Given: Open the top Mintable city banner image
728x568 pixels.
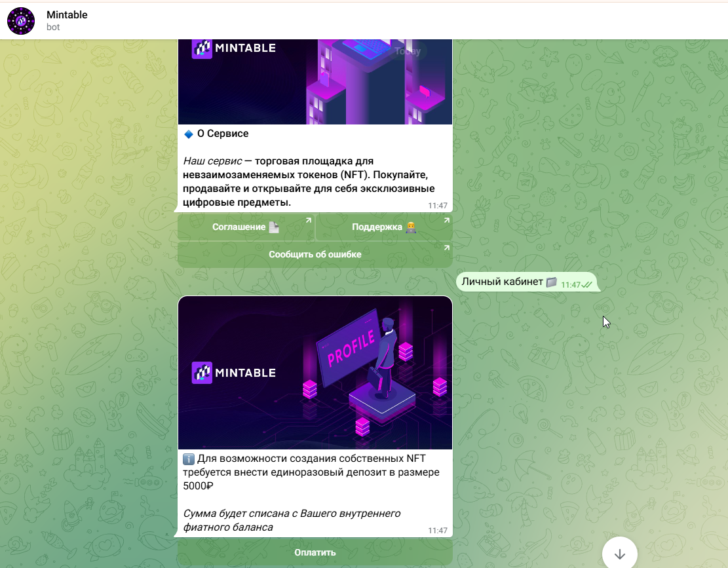Looking at the screenshot, I should pyautogui.click(x=315, y=82).
